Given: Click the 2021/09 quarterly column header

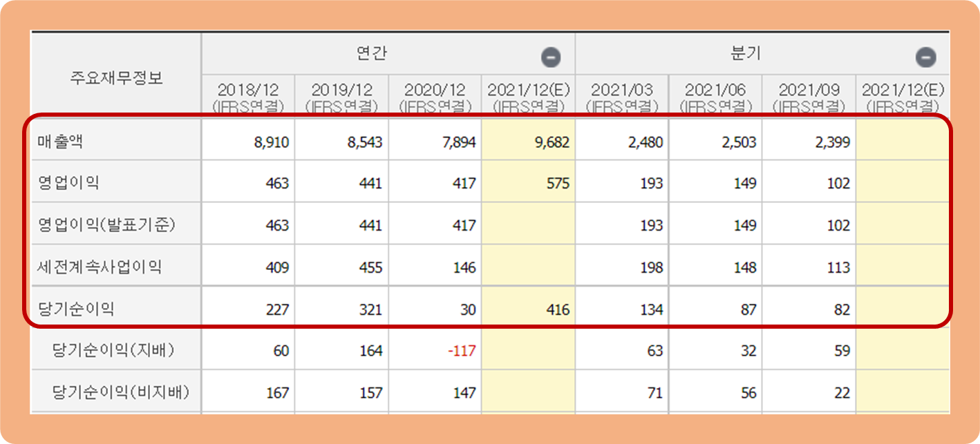Looking at the screenshot, I should [x=809, y=97].
